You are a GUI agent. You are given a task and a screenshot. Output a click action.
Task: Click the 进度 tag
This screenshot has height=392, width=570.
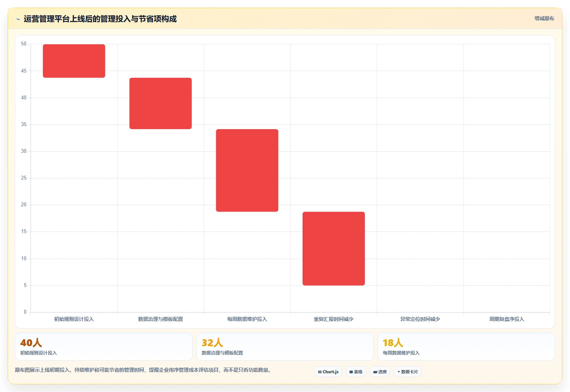(380, 372)
